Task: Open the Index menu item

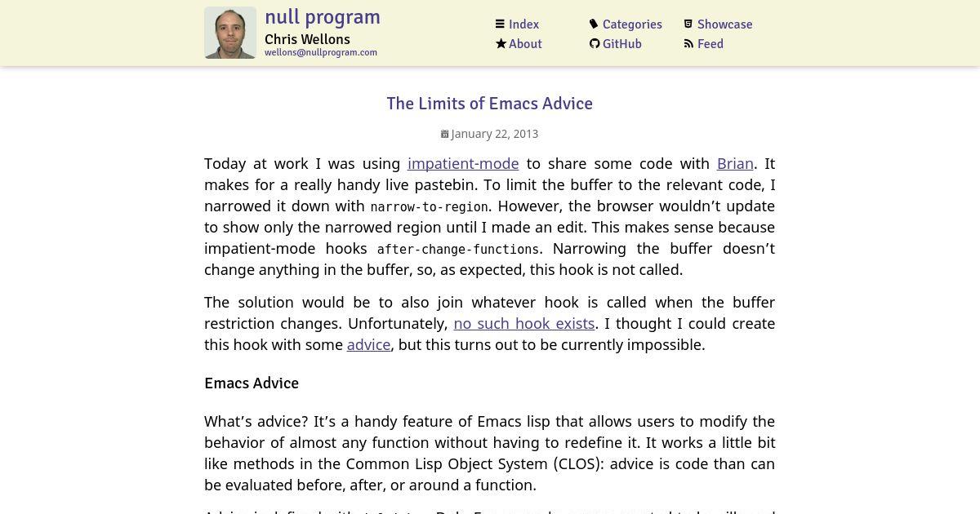Action: [x=523, y=24]
